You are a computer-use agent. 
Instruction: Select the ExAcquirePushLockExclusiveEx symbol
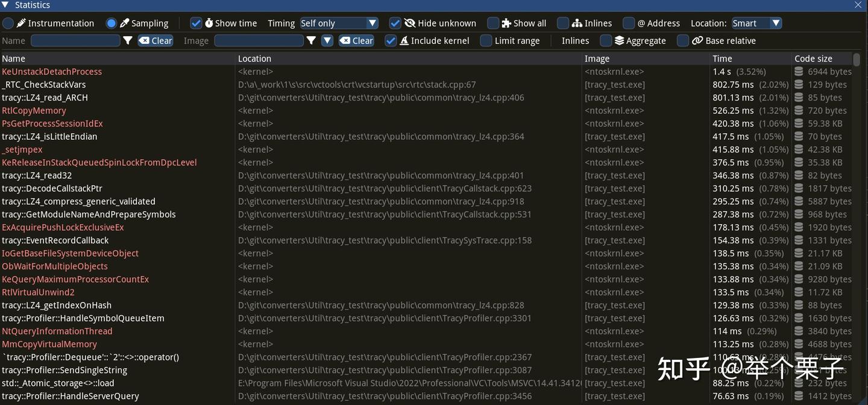63,227
